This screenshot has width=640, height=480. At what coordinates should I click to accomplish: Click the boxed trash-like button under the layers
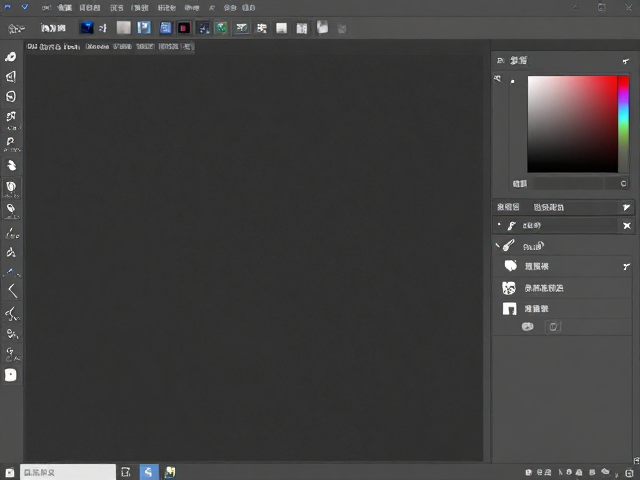(x=553, y=327)
